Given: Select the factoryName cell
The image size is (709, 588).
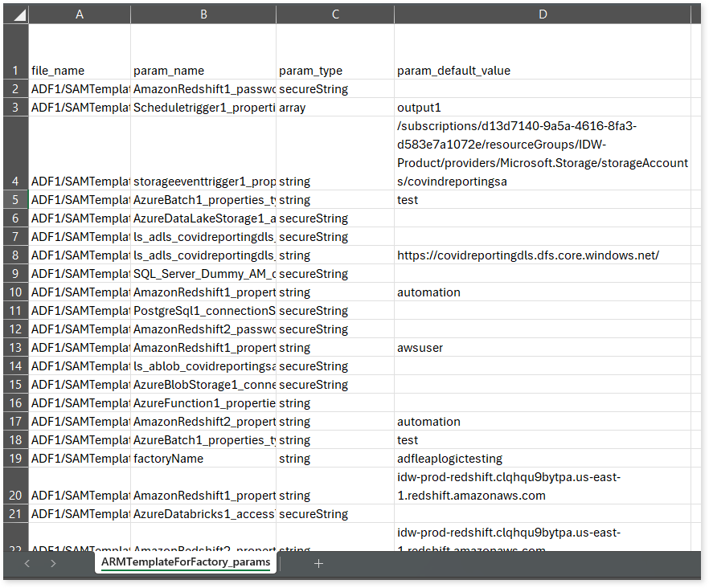Looking at the screenshot, I should (203, 459).
